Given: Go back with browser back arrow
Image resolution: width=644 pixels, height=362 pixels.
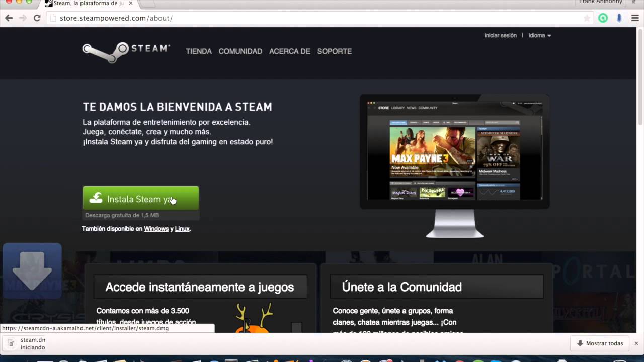Looking at the screenshot, I should coord(9,18).
